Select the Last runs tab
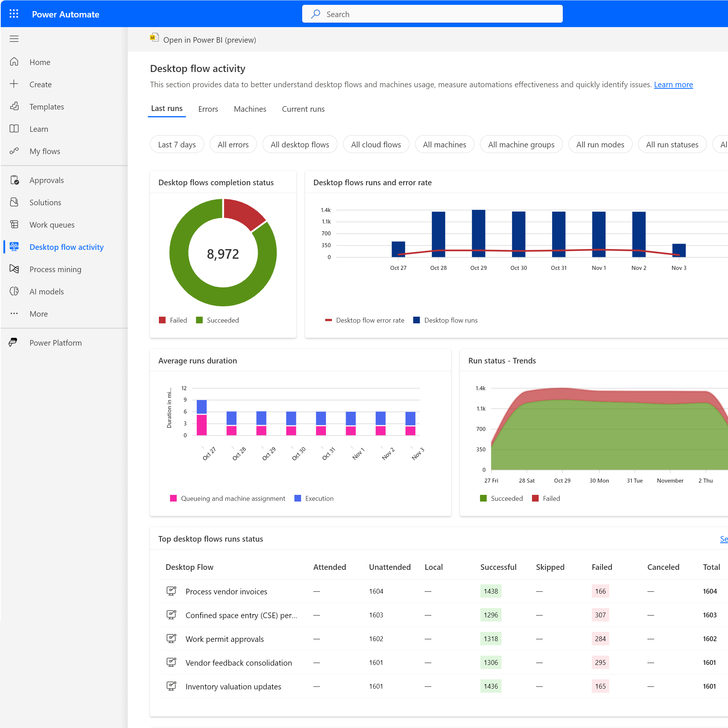Screen dimensions: 728x728 click(x=167, y=108)
